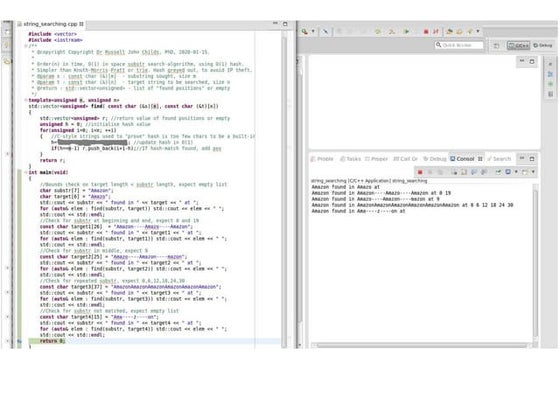
Task: Click the blue icon in right sidebar
Action: [x=550, y=74]
